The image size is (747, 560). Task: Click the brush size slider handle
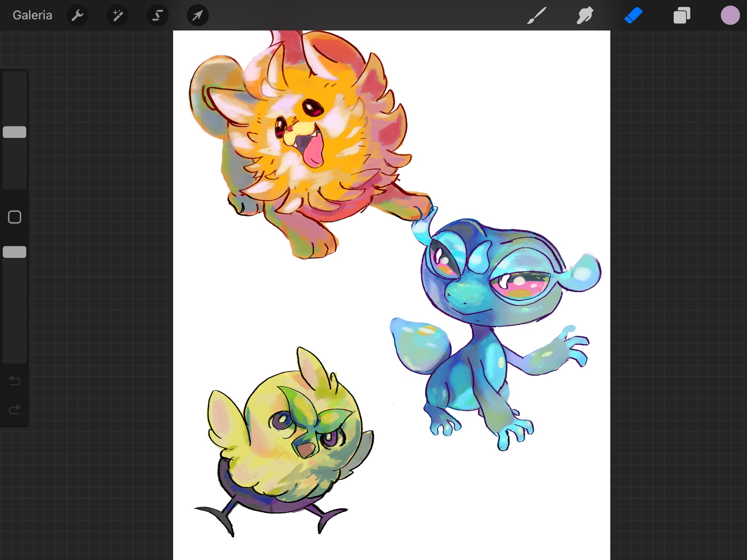coord(15,132)
